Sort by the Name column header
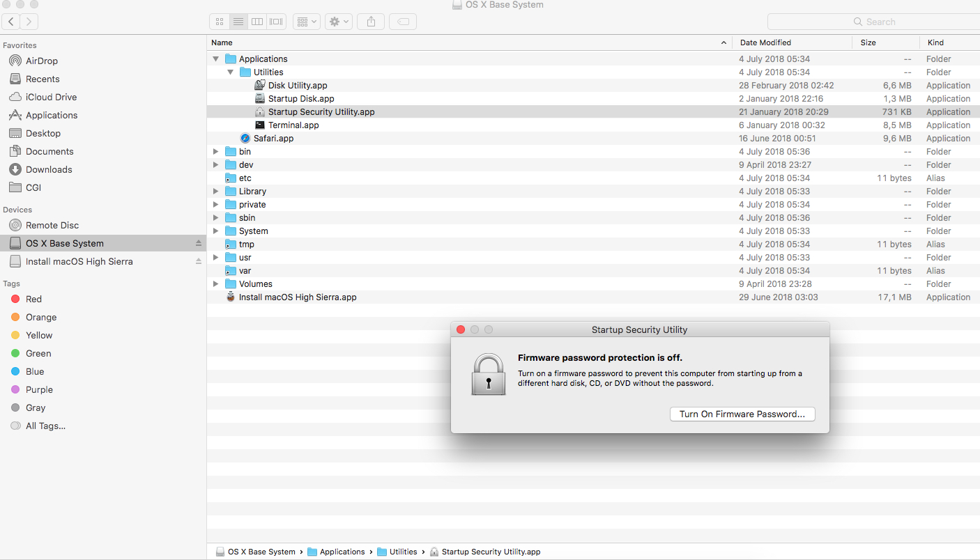This screenshot has width=980, height=560. [x=470, y=42]
